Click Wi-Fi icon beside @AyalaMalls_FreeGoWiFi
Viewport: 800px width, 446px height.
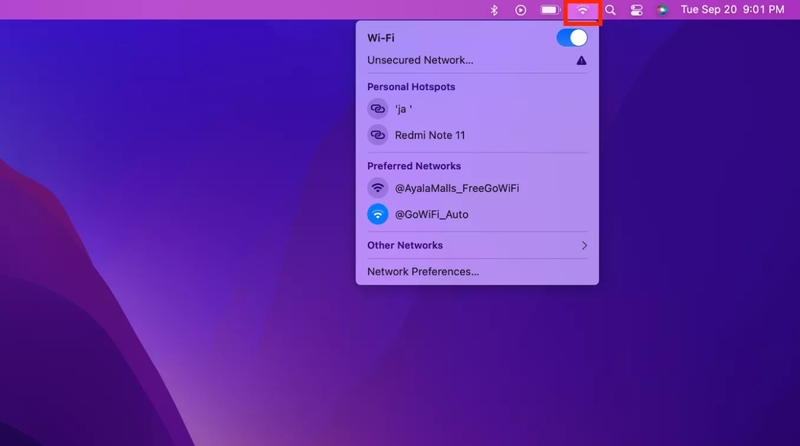378,188
